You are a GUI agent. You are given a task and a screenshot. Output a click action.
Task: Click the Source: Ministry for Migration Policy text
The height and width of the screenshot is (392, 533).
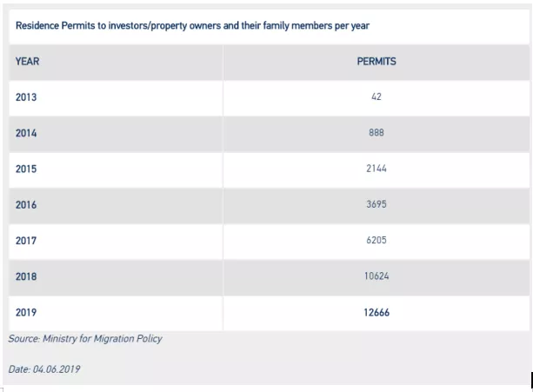pos(85,338)
